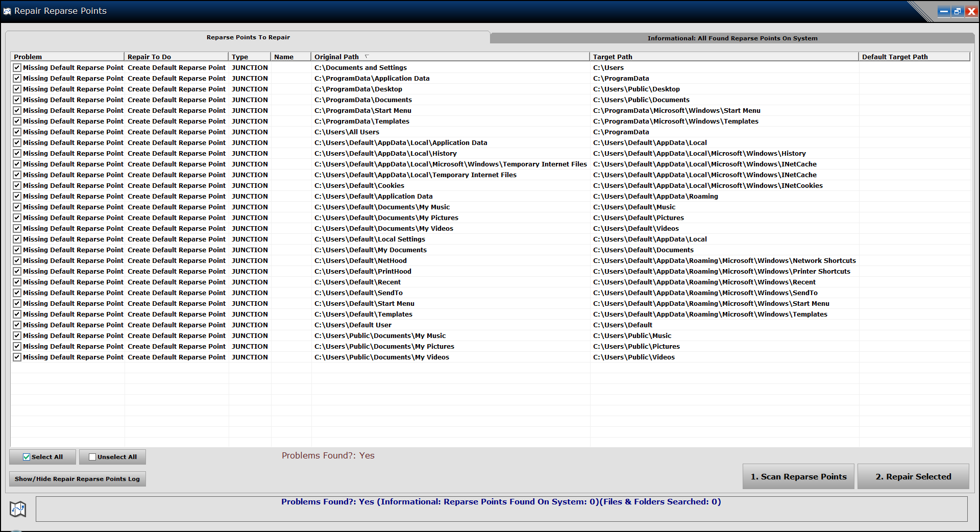Click the 2. Repair Selected button

[x=913, y=476]
